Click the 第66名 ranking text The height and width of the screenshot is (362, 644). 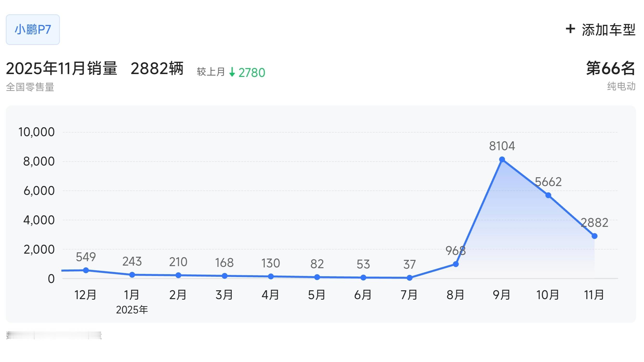pyautogui.click(x=610, y=68)
